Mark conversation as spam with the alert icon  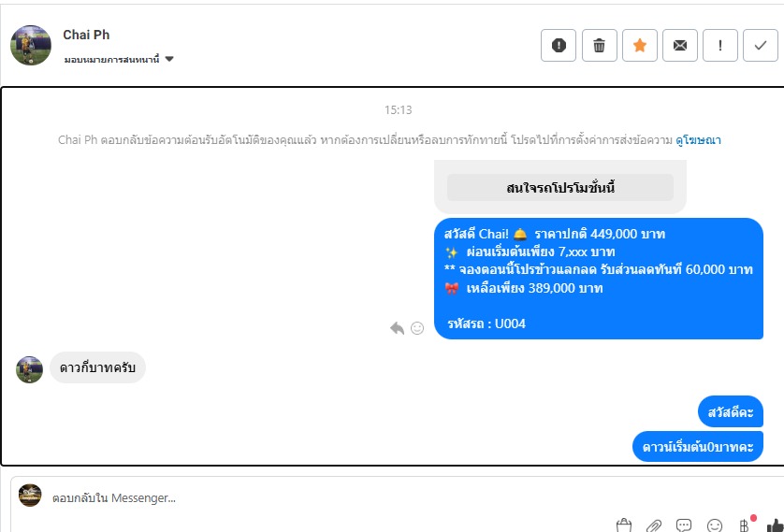coord(558,46)
